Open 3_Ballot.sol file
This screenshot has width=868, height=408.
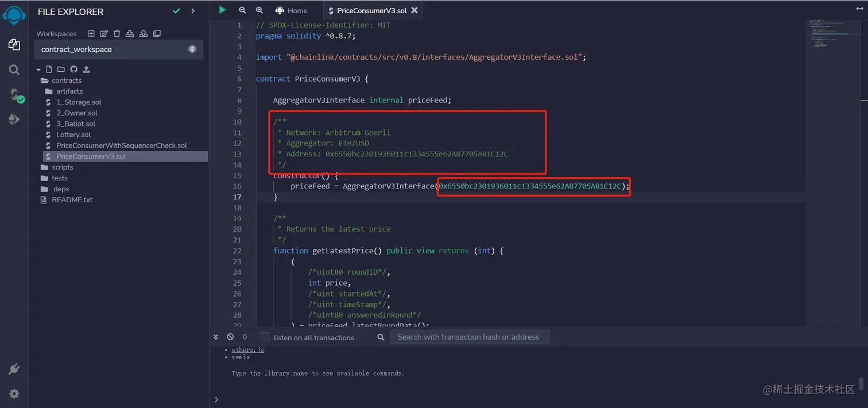pos(76,124)
